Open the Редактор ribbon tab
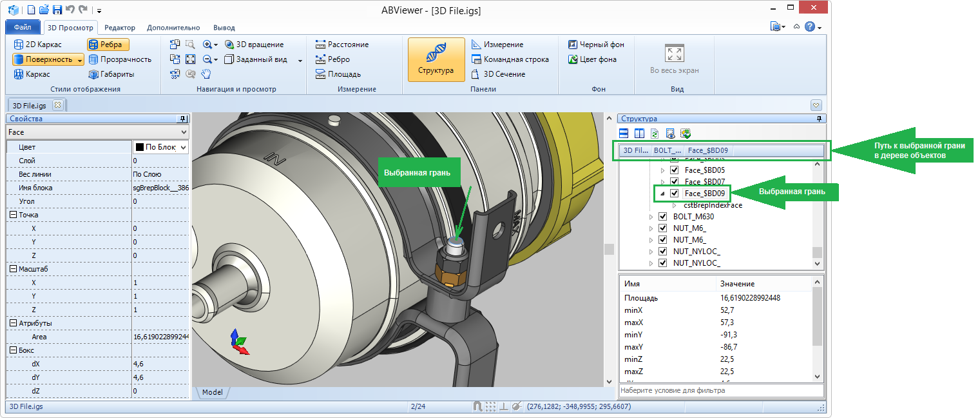This screenshot has height=418, width=980. click(x=120, y=28)
